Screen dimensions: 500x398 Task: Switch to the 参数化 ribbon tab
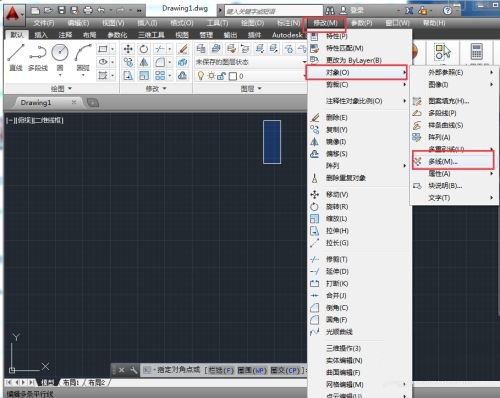(117, 35)
